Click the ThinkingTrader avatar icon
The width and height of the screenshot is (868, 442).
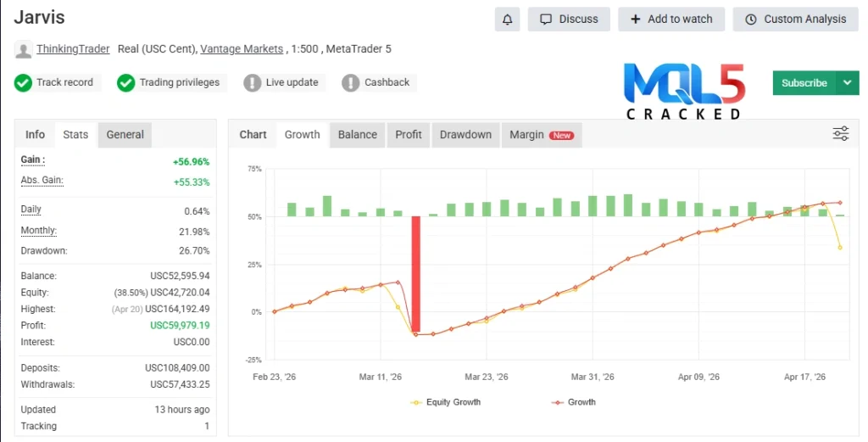tap(23, 50)
